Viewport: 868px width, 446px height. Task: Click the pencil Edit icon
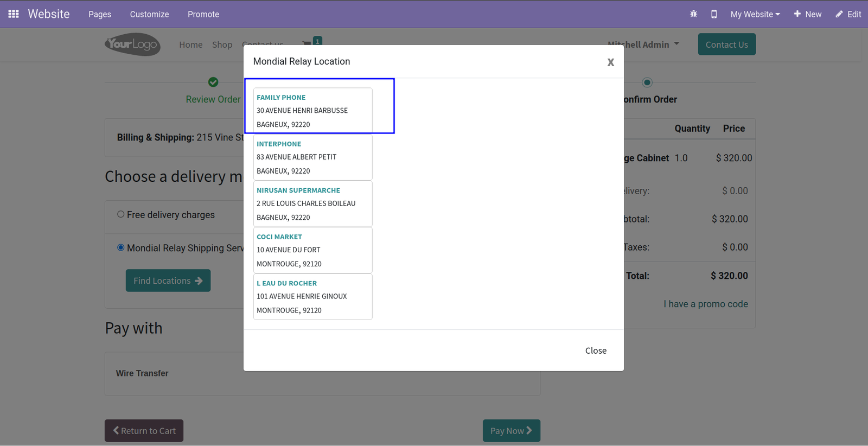tap(839, 14)
